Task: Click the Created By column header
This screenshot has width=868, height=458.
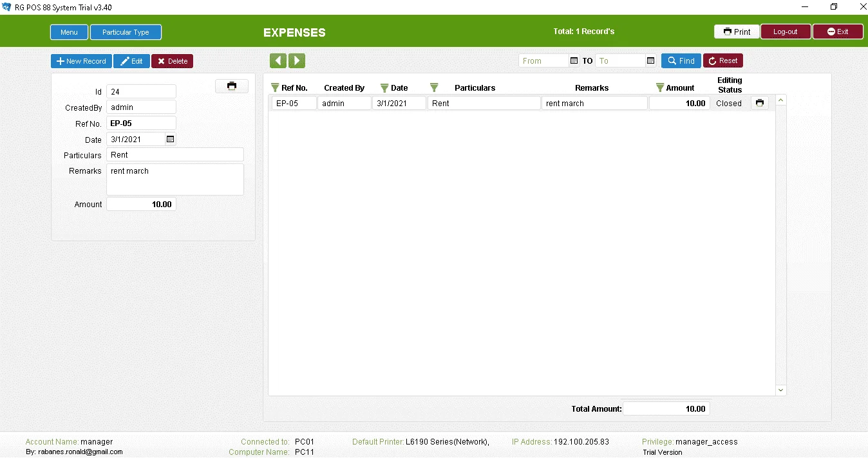Action: 344,88
